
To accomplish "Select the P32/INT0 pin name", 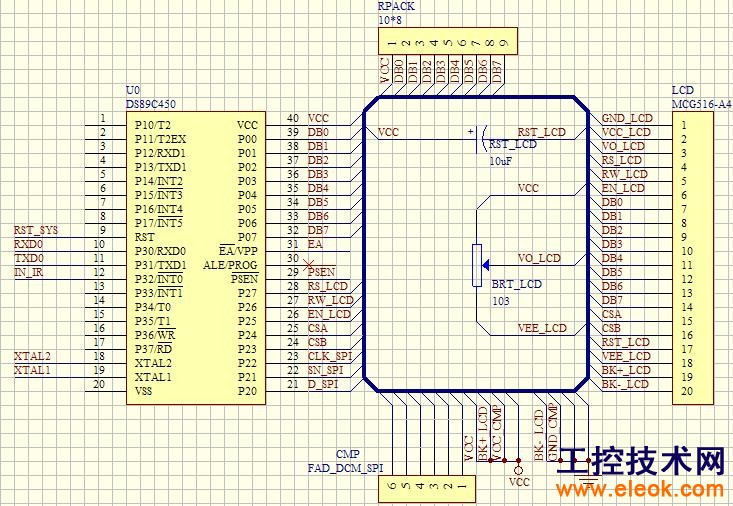I will click(x=159, y=279).
